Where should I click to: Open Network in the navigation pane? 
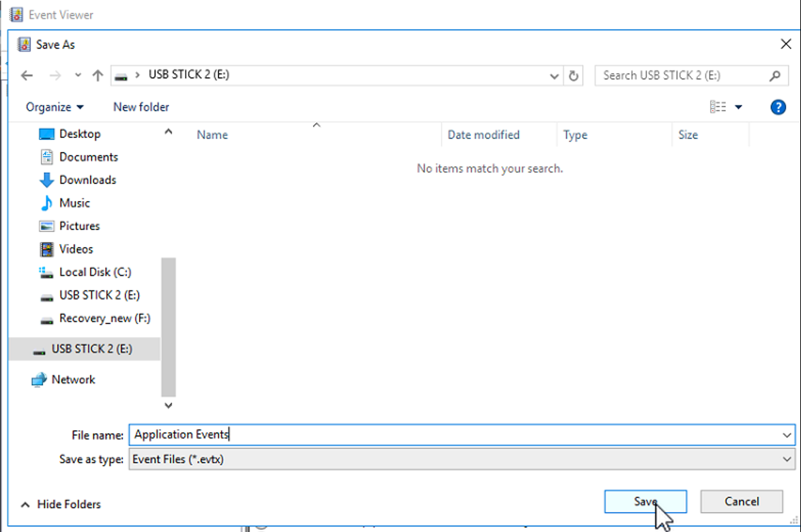pos(73,380)
